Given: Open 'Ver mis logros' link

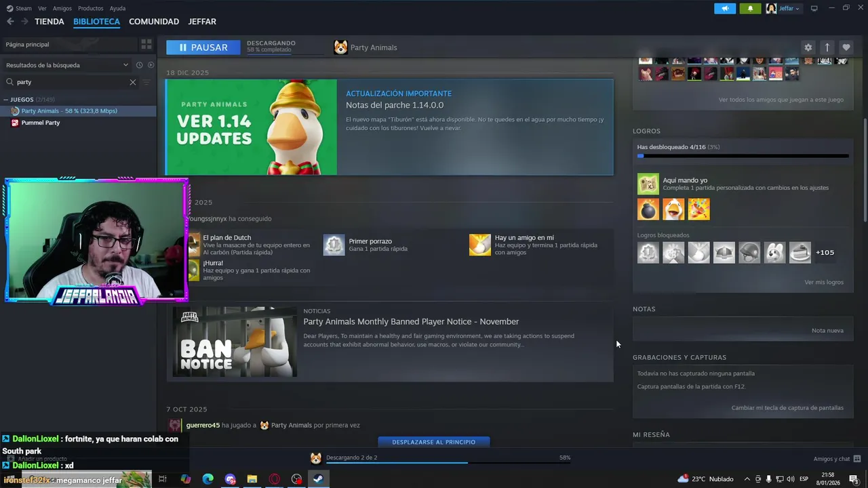Looking at the screenshot, I should click(824, 282).
